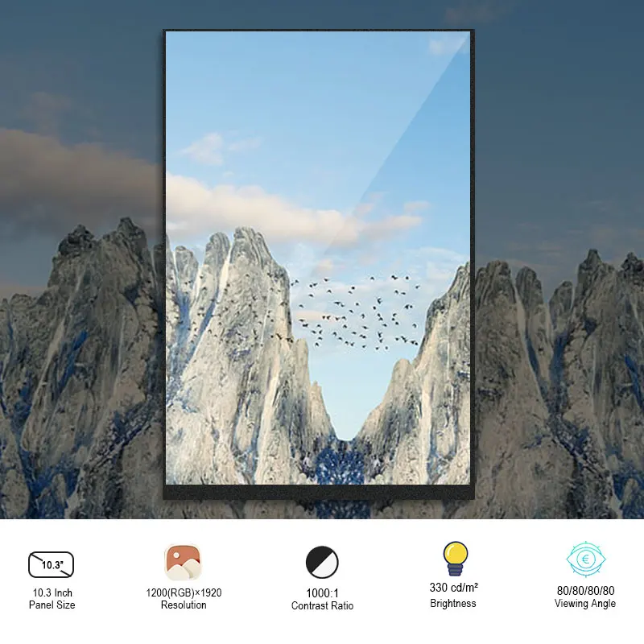Click the '80/80/80/80 Viewing Angle' text
This screenshot has height=644, width=644.
point(585,597)
